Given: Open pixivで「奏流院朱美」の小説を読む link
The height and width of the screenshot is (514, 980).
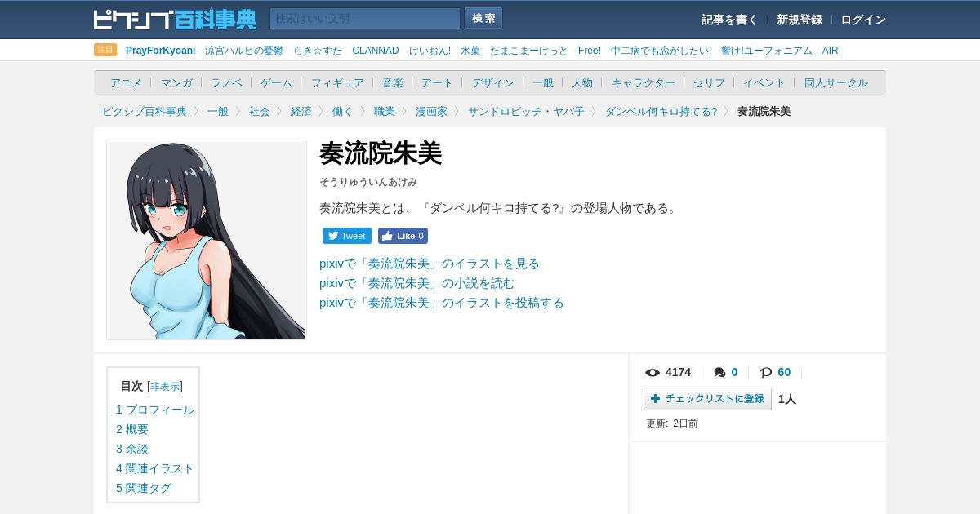Looking at the screenshot, I should [417, 283].
